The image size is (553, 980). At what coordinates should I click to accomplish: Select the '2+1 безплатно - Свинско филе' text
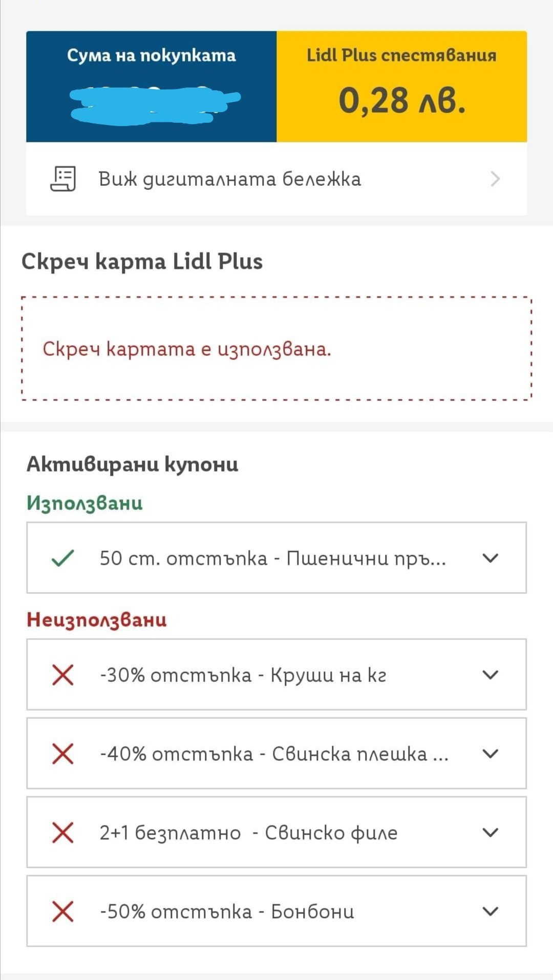248,833
